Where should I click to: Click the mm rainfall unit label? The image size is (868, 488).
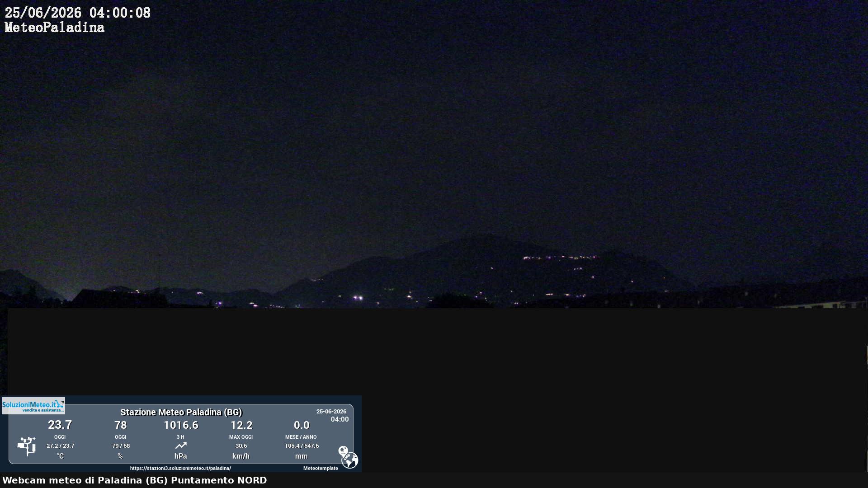[x=302, y=456]
